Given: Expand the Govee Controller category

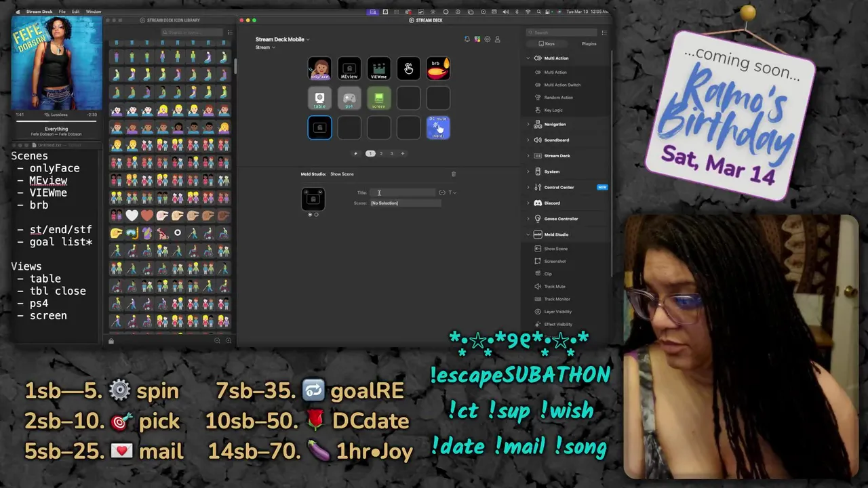Looking at the screenshot, I should (x=528, y=219).
